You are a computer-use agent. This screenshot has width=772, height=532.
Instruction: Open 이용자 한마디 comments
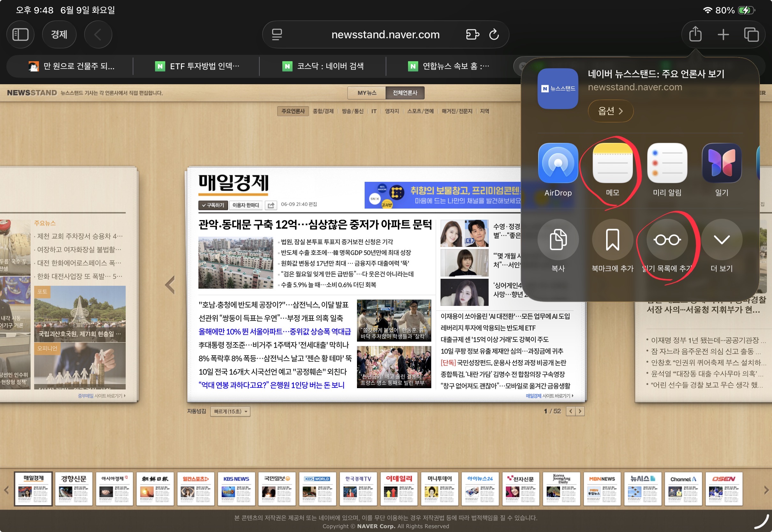pyautogui.click(x=246, y=205)
